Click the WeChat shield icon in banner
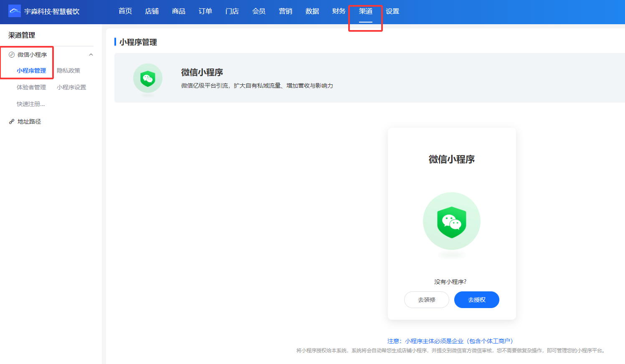This screenshot has width=625, height=364. [x=148, y=78]
